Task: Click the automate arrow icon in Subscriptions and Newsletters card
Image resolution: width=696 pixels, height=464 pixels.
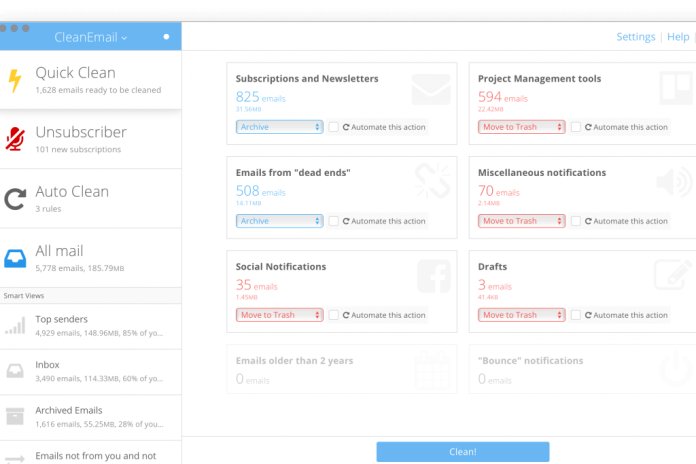Action: pos(346,127)
